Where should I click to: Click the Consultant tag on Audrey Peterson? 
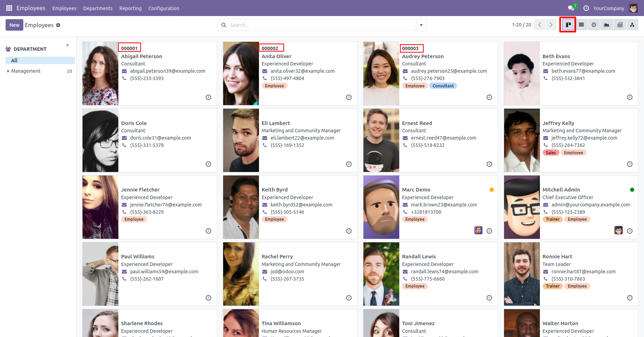(x=443, y=86)
